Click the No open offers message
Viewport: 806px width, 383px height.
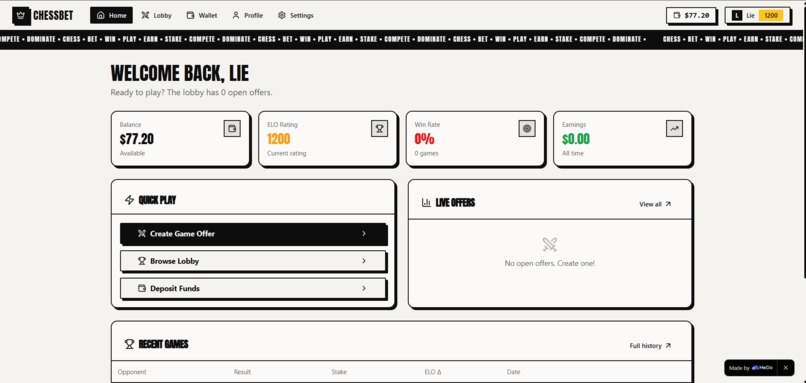click(x=549, y=263)
